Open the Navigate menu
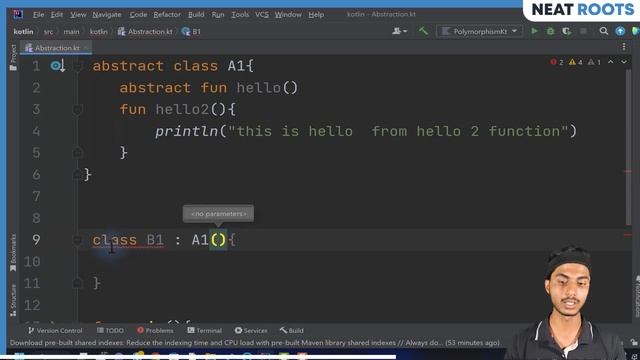The image size is (640, 360). pos(107,15)
